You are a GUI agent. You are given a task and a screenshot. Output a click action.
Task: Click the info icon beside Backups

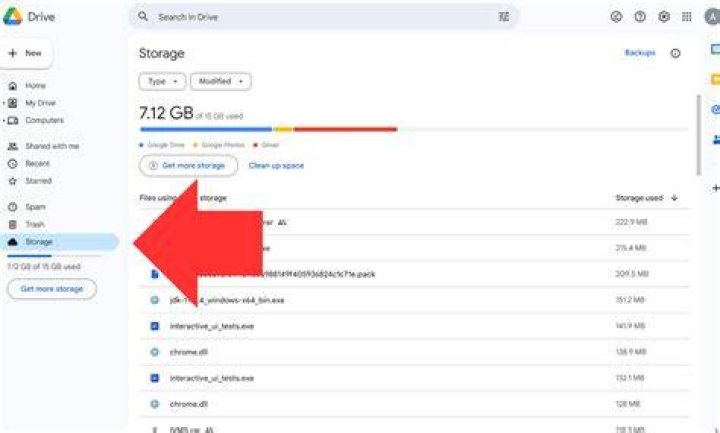pyautogui.click(x=675, y=53)
